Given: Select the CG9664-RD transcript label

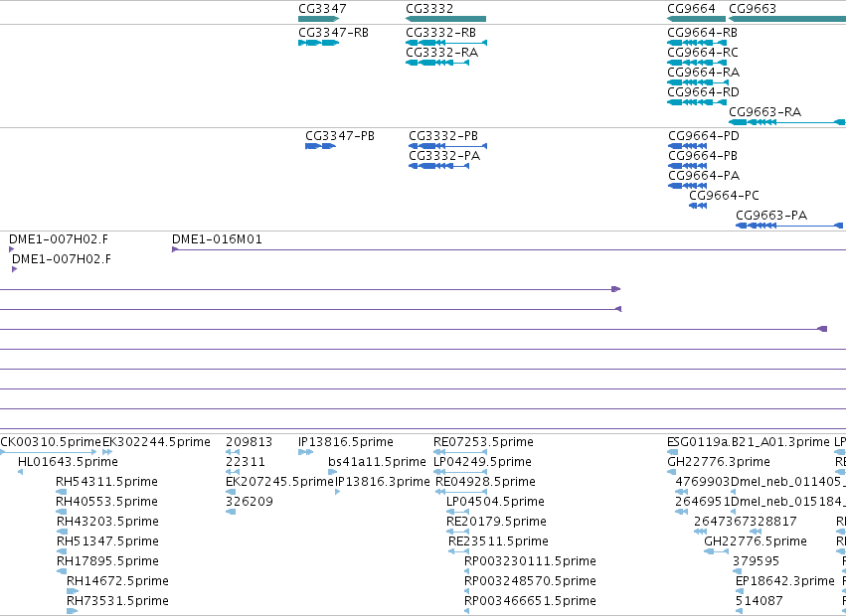Looking at the screenshot, I should coord(703,92).
